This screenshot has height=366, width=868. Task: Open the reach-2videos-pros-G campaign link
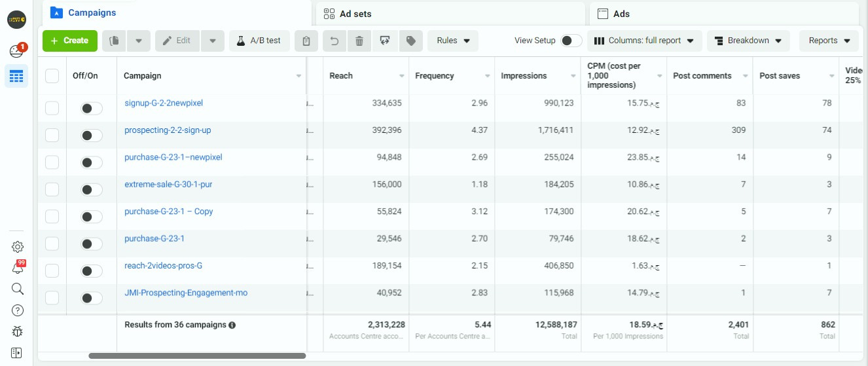[x=164, y=266]
